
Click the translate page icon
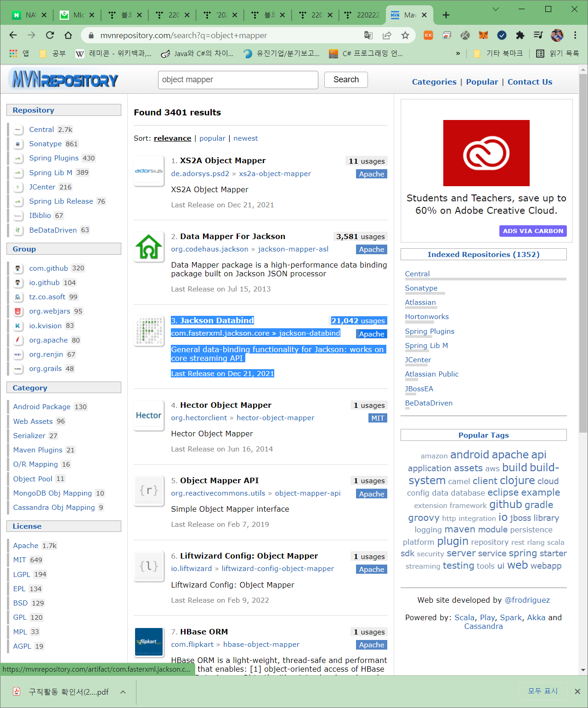click(368, 35)
